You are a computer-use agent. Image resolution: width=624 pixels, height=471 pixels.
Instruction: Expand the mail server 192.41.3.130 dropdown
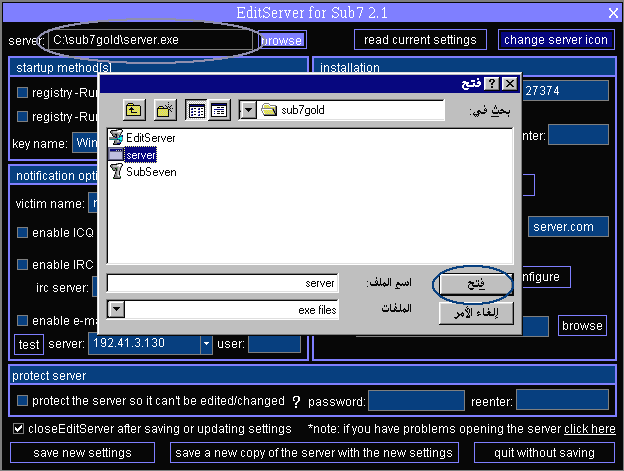point(206,344)
